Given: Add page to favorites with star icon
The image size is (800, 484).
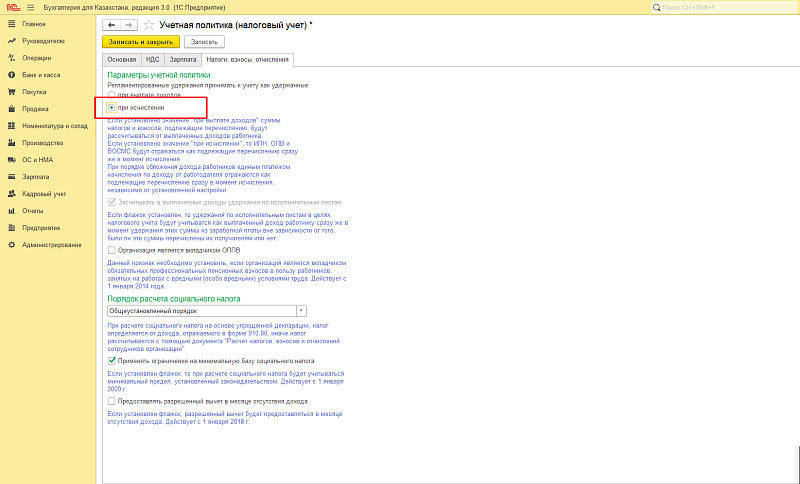Looking at the screenshot, I should pos(149,24).
